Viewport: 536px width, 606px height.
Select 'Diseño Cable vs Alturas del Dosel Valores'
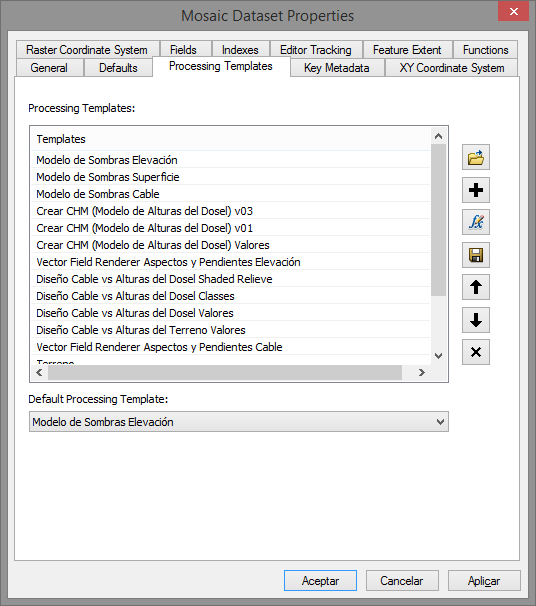(231, 313)
